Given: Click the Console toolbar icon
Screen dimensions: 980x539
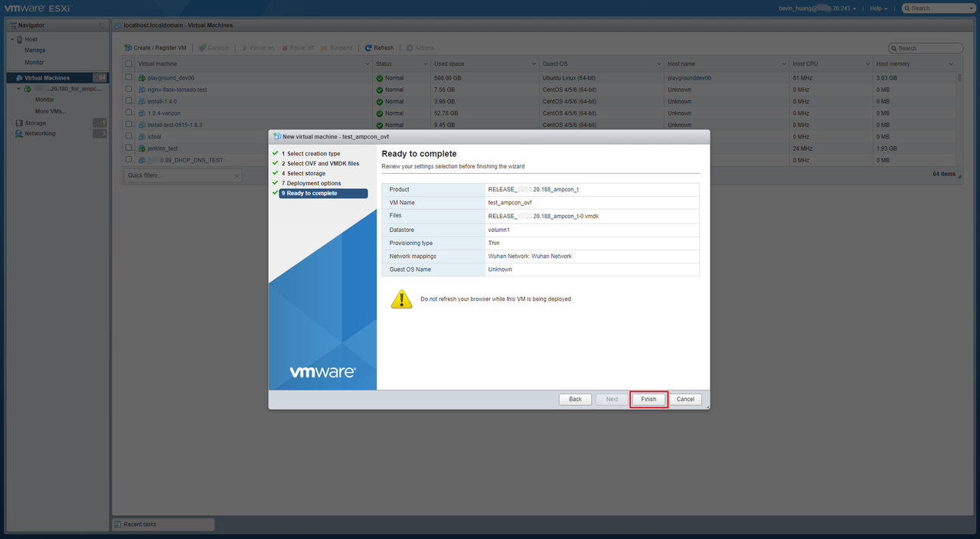Looking at the screenshot, I should point(202,47).
